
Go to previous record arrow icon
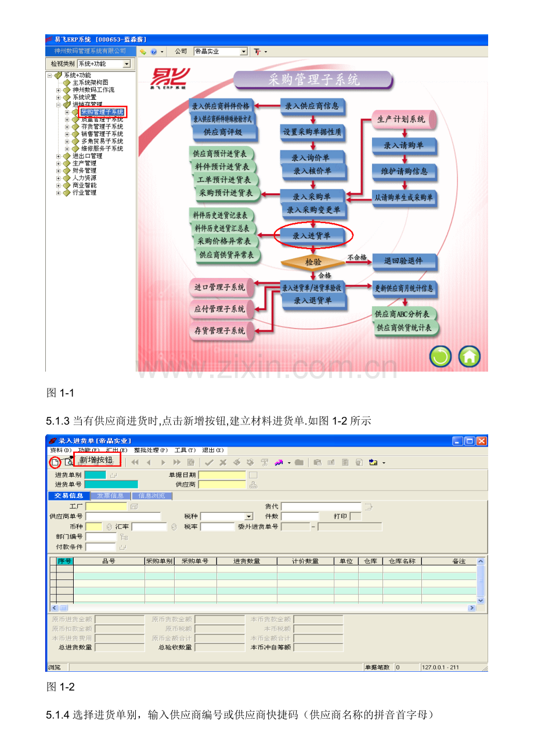click(149, 463)
